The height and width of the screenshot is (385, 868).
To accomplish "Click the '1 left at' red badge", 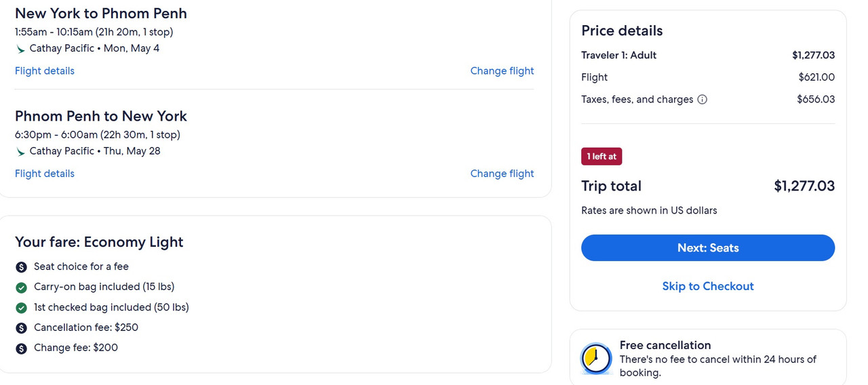I will [601, 157].
